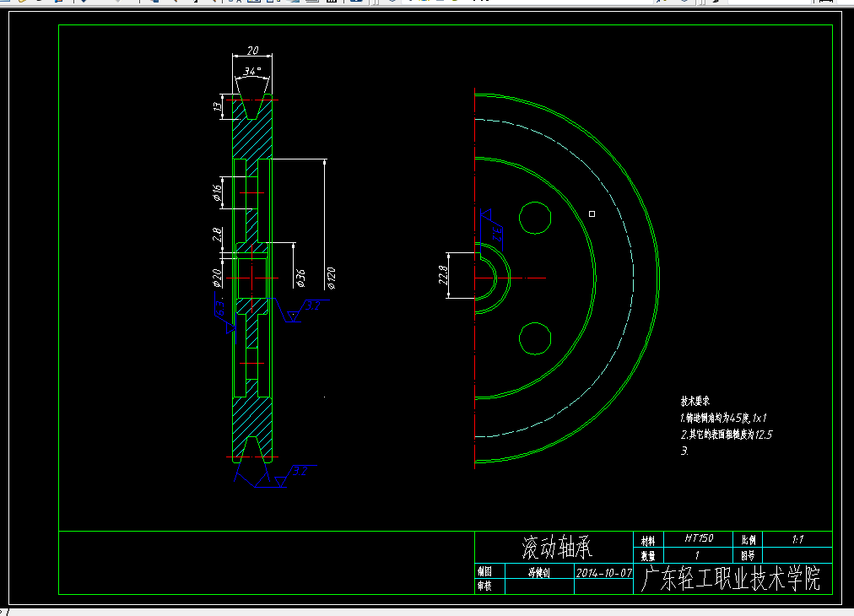Click the 材料 label cell

click(x=647, y=541)
